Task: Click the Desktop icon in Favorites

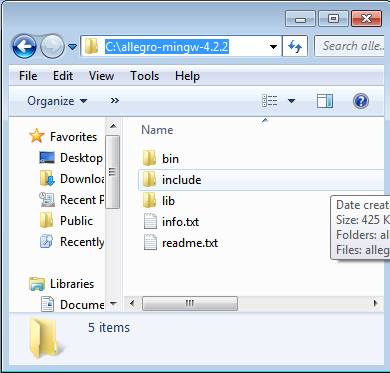Action: click(47, 157)
